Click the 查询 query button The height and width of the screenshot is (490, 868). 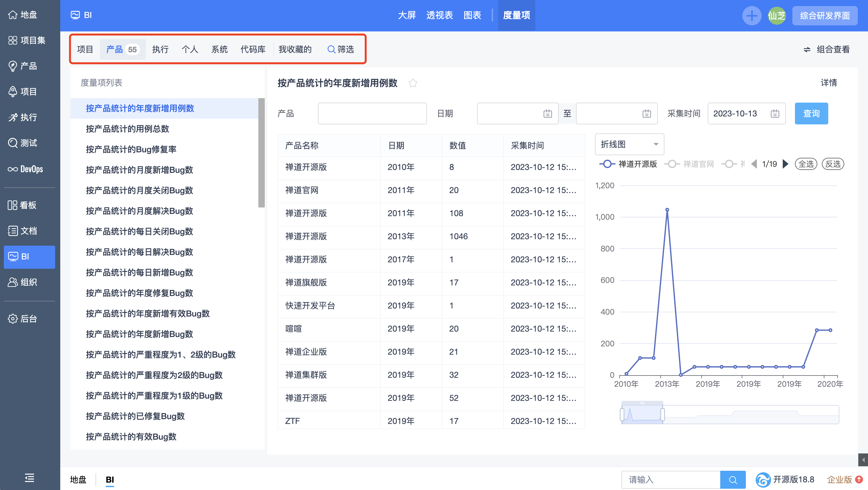pos(811,114)
